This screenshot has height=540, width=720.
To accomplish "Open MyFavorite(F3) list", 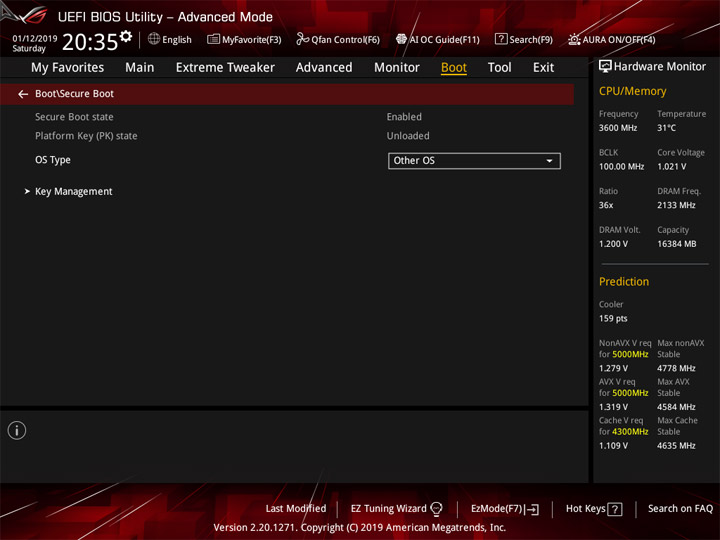I will tap(244, 39).
